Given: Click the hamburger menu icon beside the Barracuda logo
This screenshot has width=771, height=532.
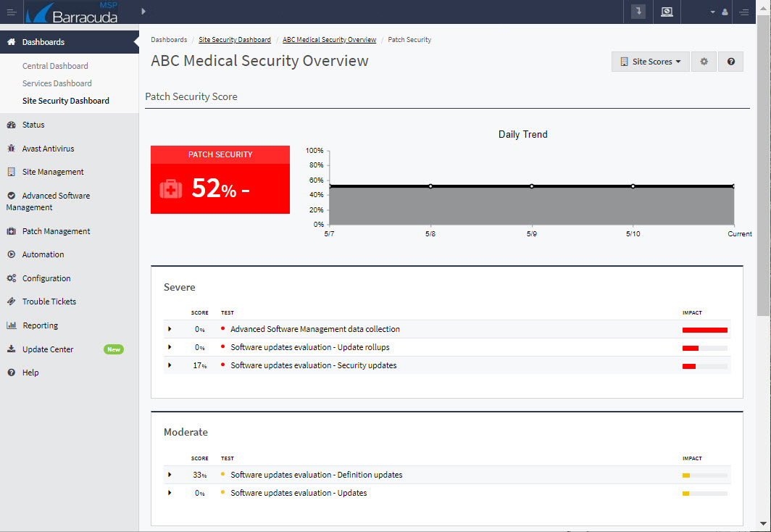Looking at the screenshot, I should 12,12.
